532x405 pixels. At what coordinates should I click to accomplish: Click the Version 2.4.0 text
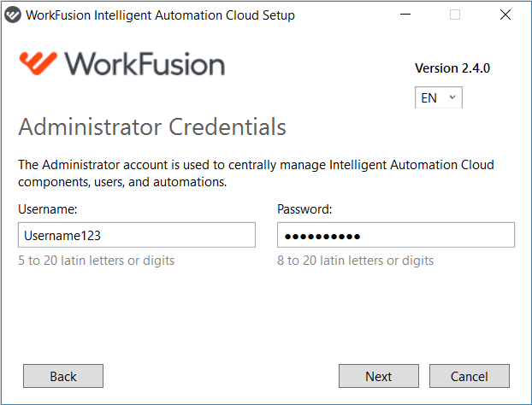tap(452, 68)
